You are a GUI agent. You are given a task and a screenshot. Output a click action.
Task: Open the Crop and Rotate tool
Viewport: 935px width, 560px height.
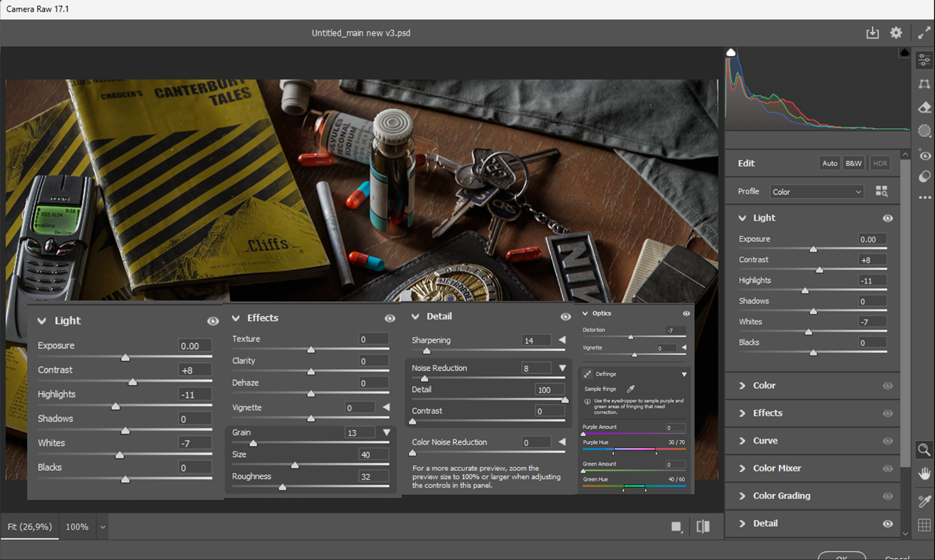924,84
